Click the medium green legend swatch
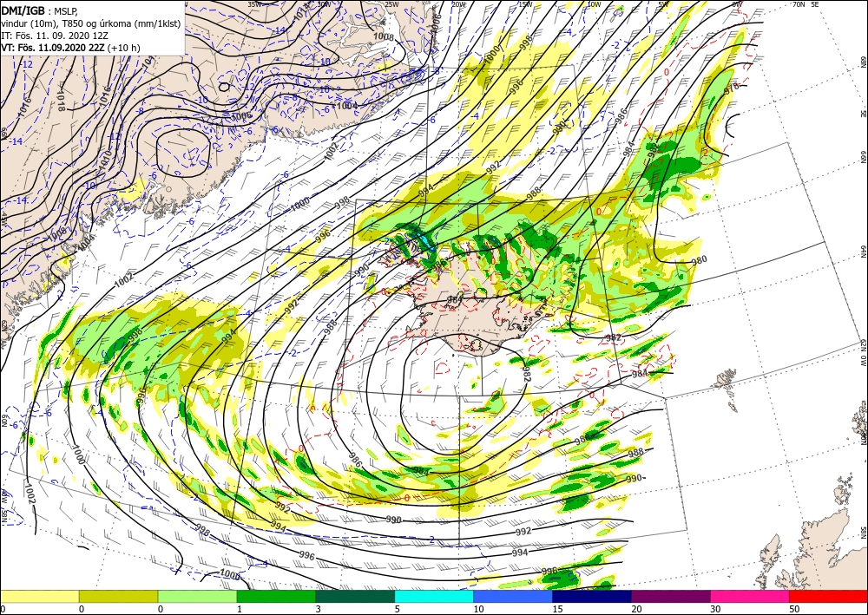The height and width of the screenshot is (615, 868). click(276, 596)
